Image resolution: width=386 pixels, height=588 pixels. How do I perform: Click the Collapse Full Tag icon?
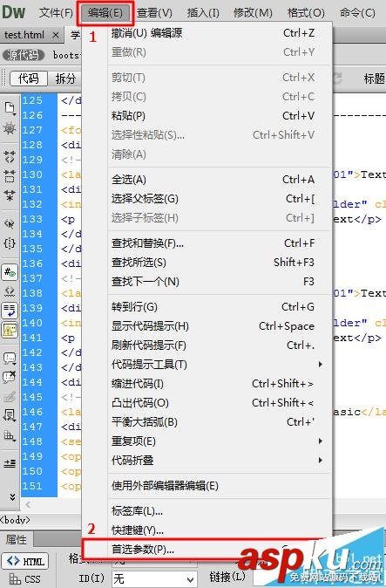(10, 156)
